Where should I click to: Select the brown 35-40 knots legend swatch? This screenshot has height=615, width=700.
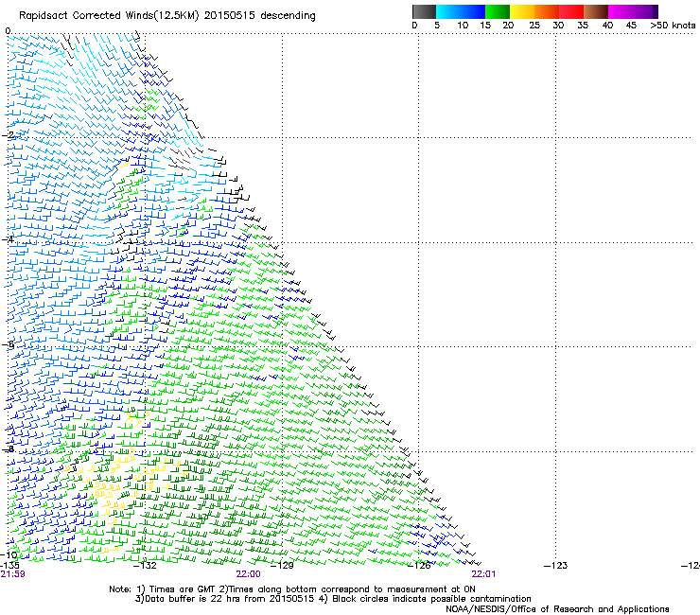click(596, 11)
